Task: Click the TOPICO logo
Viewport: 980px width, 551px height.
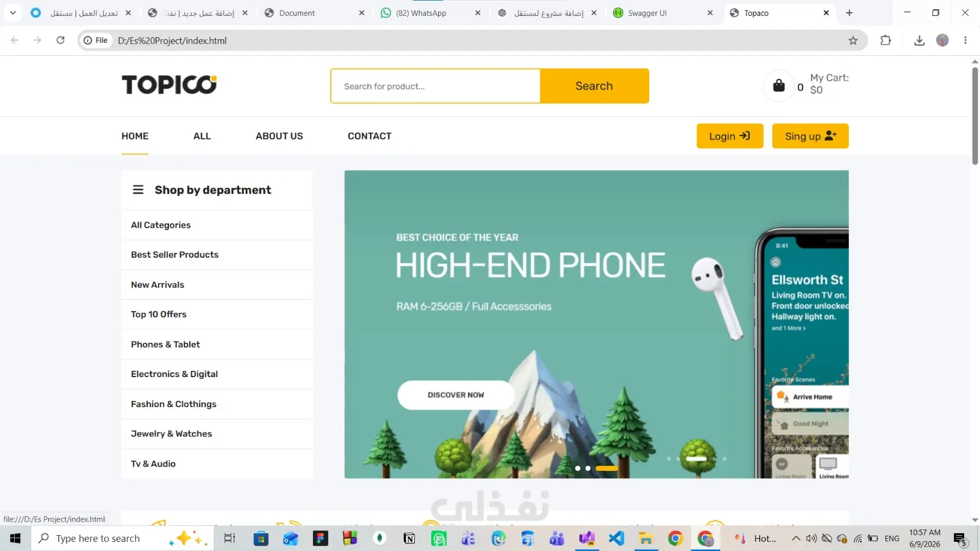Action: (x=169, y=85)
